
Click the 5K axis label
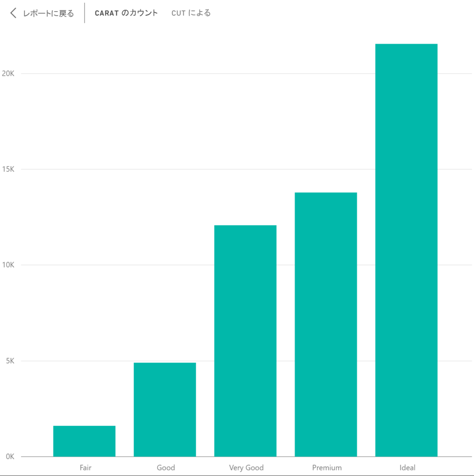10,361
